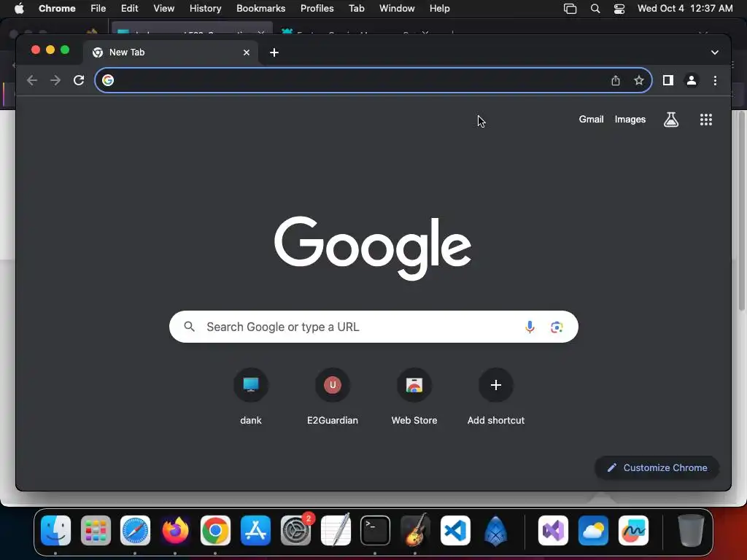The width and height of the screenshot is (747, 560).
Task: Launch Firefox from the Dock
Action: pos(175,531)
